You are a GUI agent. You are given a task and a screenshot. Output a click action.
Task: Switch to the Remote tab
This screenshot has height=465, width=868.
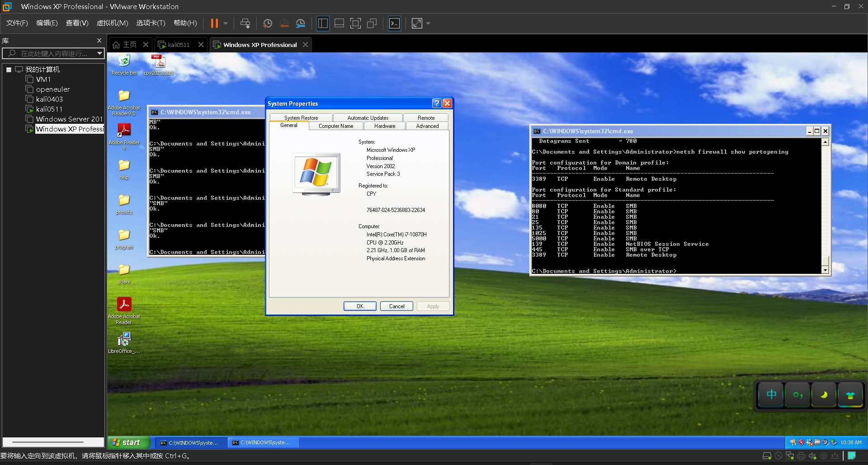(426, 118)
